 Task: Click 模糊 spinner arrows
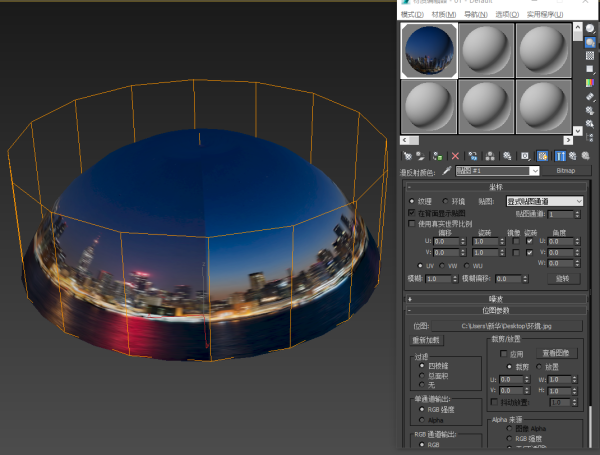(455, 279)
